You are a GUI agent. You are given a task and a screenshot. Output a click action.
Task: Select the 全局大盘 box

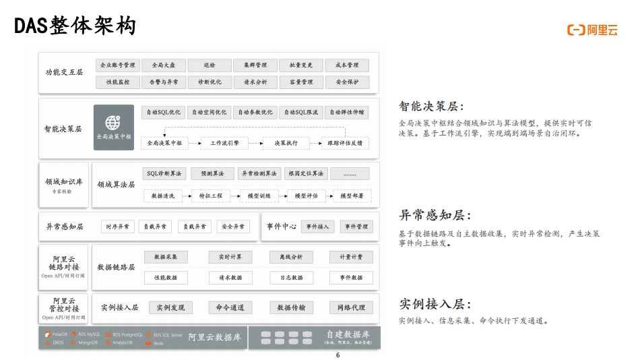(x=164, y=65)
